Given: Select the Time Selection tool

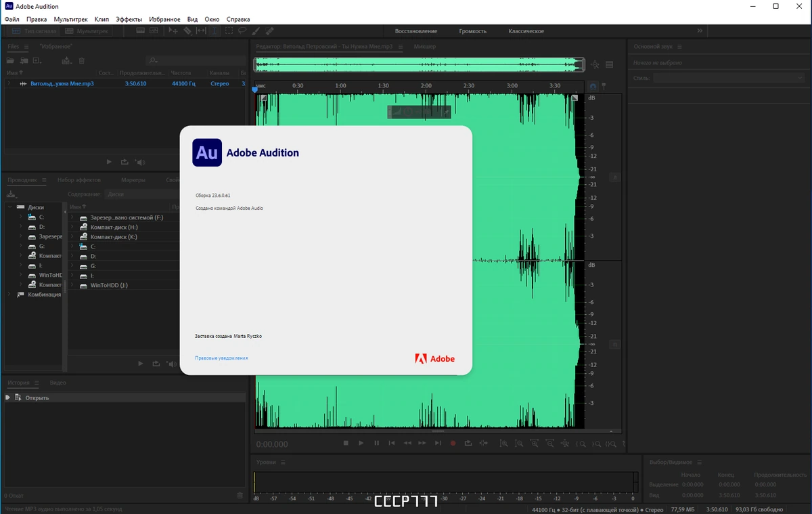Looking at the screenshot, I should 215,30.
